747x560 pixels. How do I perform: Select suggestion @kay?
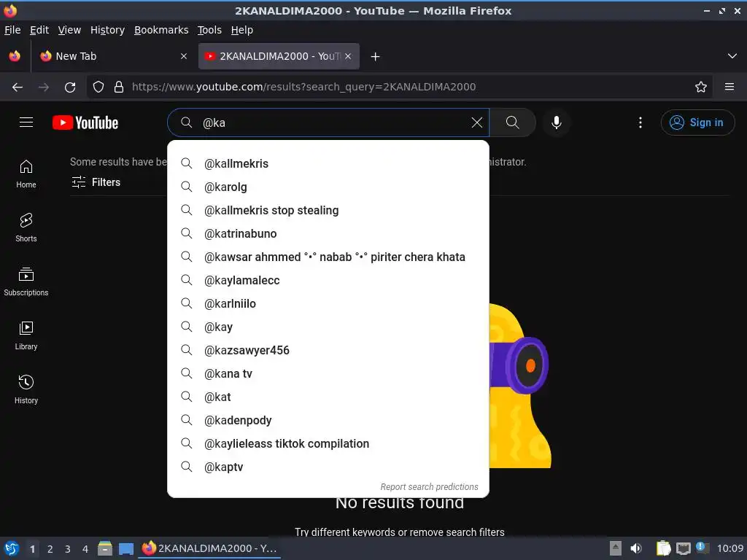328,327
